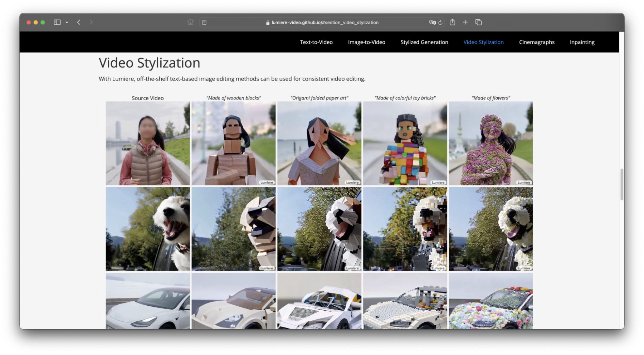644x355 pixels.
Task: Expand the sidebar tab group dropdown arrow
Action: click(67, 22)
